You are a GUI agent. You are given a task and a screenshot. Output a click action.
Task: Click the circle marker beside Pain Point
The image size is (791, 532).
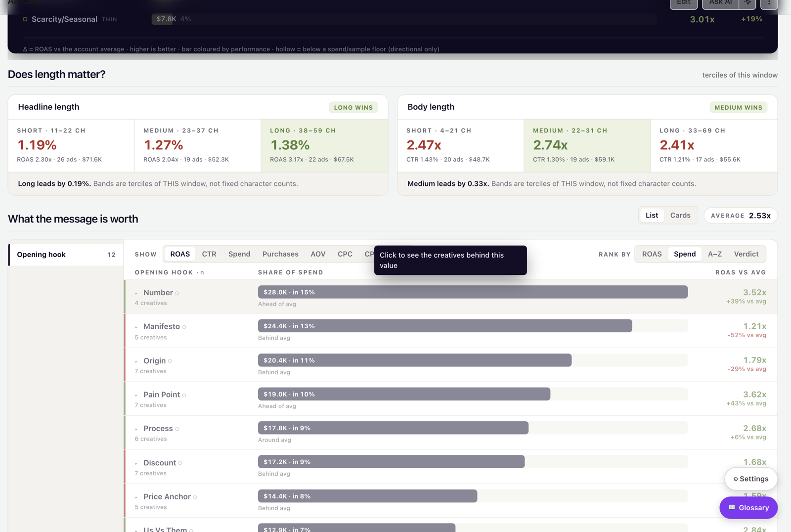[x=184, y=395]
